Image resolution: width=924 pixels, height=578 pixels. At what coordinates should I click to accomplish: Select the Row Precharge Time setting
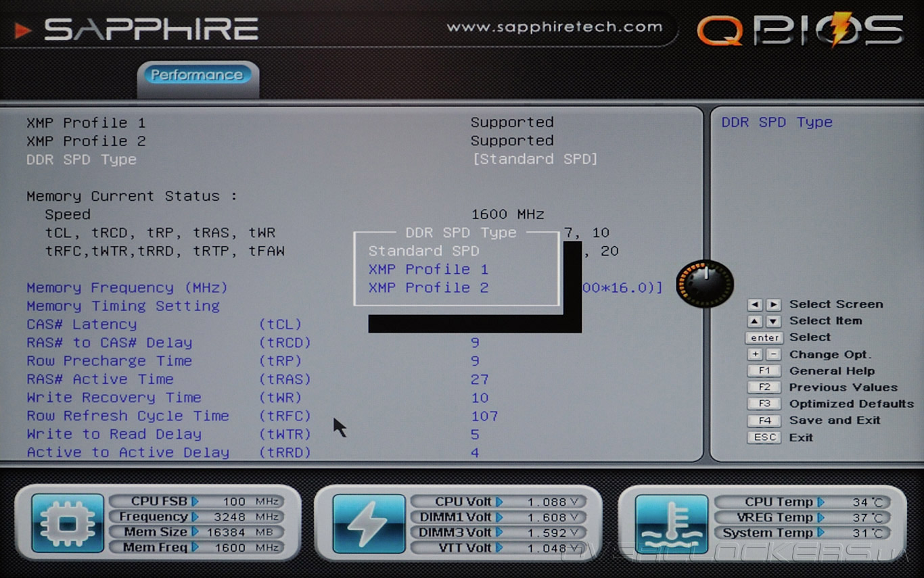[164, 361]
